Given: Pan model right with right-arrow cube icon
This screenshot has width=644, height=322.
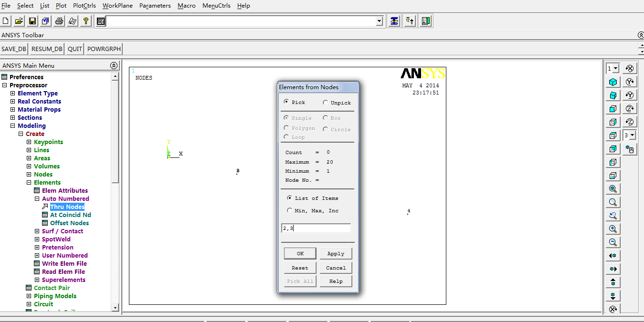Looking at the screenshot, I should point(613,269).
